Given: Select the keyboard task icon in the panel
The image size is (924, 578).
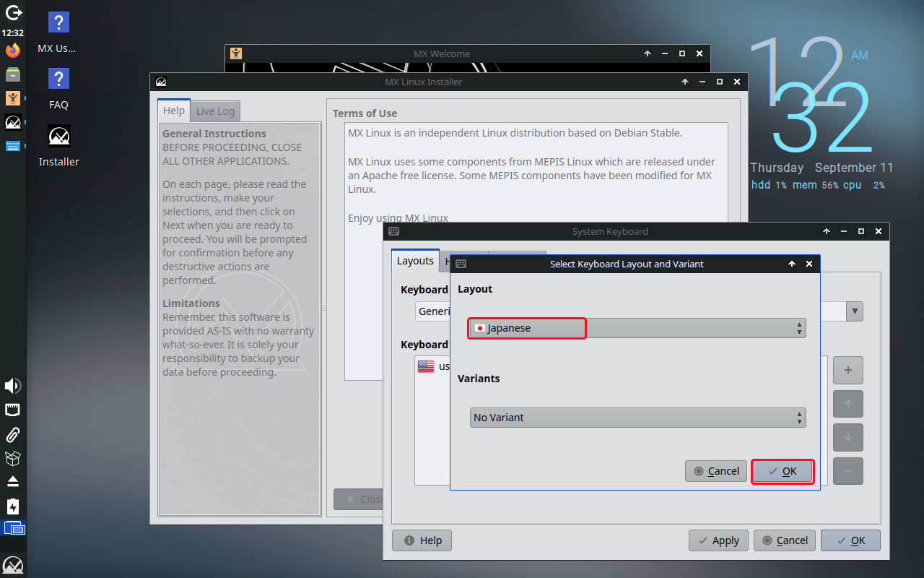Looking at the screenshot, I should pos(13,146).
